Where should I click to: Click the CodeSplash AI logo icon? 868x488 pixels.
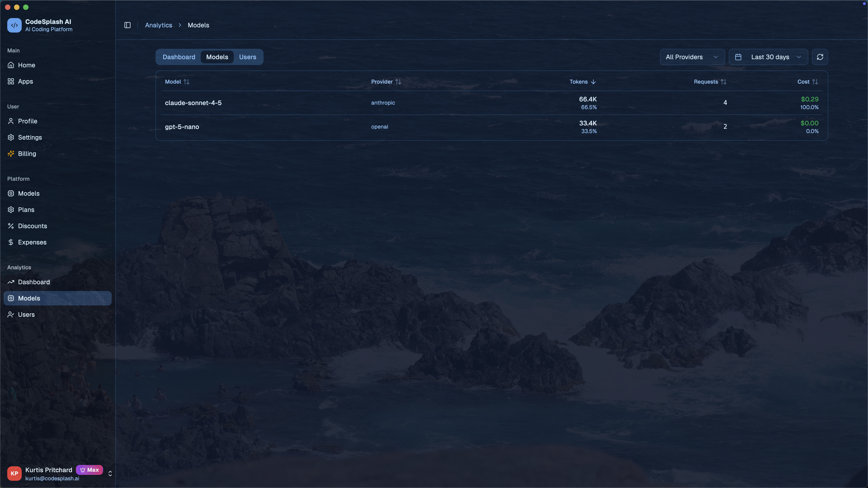[x=14, y=25]
